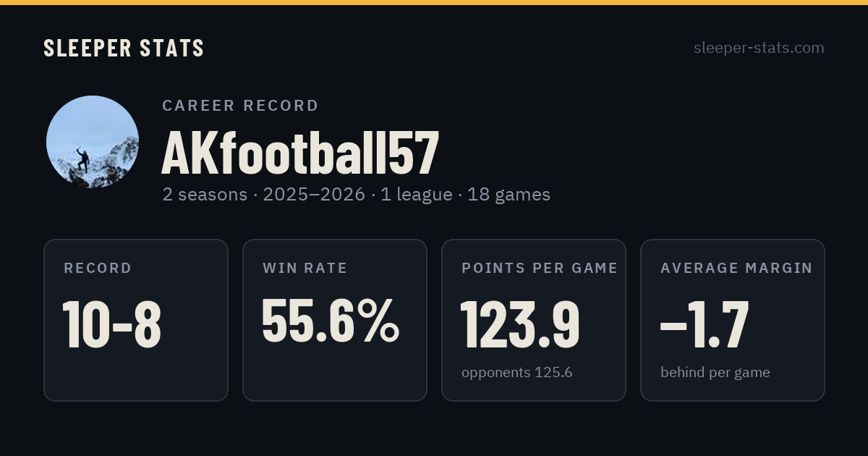Screen dimensions: 868x456
Task: Click the 55.6% win rate value
Action: [331, 321]
